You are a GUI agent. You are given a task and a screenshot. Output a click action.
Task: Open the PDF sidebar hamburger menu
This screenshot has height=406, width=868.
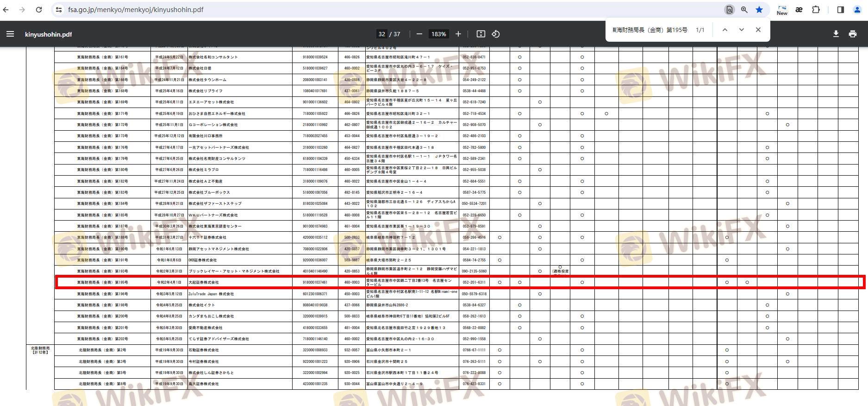pyautogui.click(x=10, y=34)
